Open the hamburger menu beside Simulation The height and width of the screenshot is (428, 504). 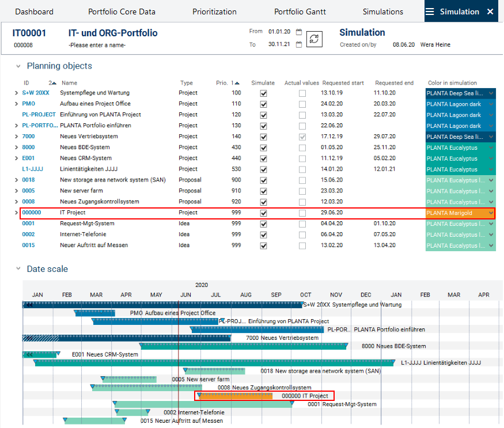[x=430, y=12]
